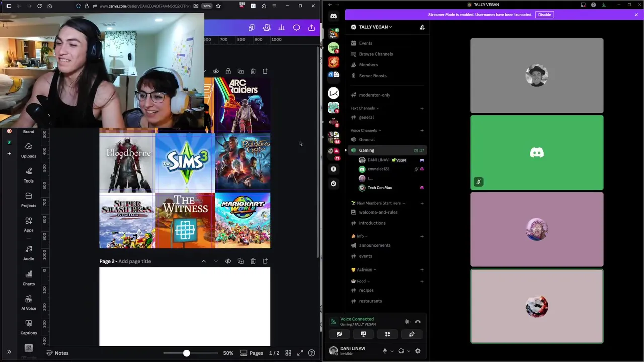Add page after Page 2 icon

[265, 261]
